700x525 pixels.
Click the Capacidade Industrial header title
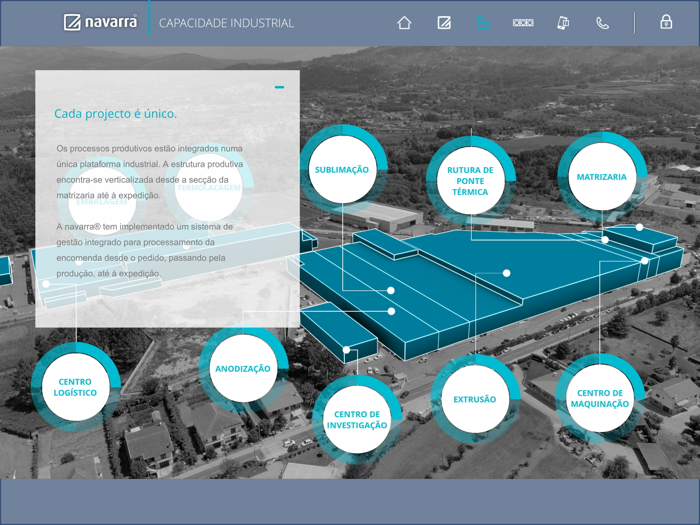(x=226, y=23)
